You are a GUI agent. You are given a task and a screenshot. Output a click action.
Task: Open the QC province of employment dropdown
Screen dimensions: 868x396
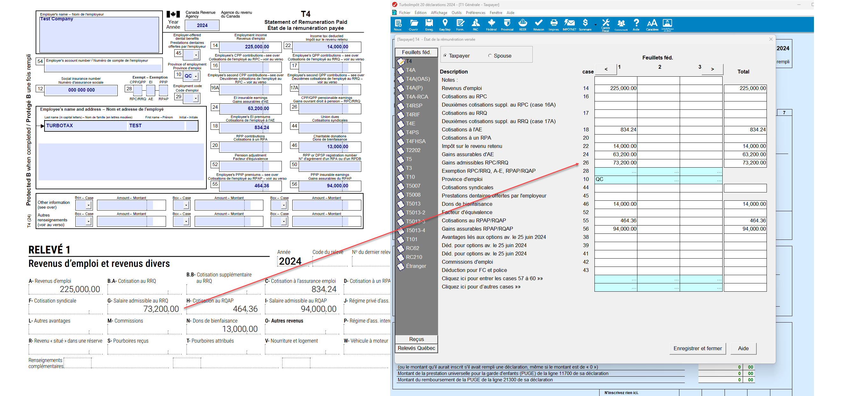[195, 77]
